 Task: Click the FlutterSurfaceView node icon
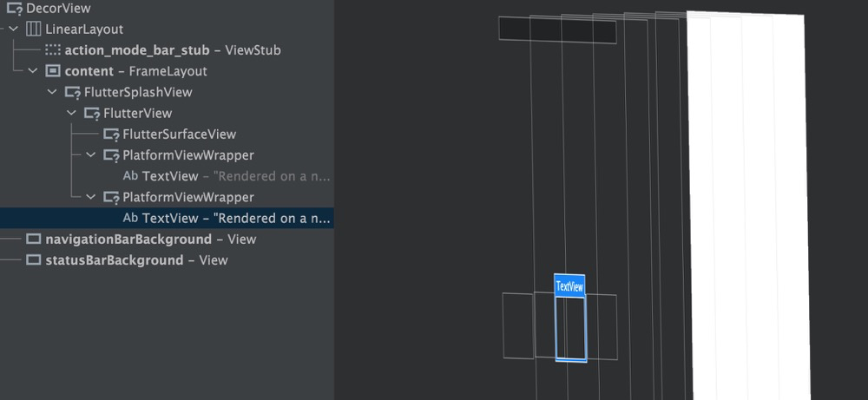pyautogui.click(x=111, y=134)
